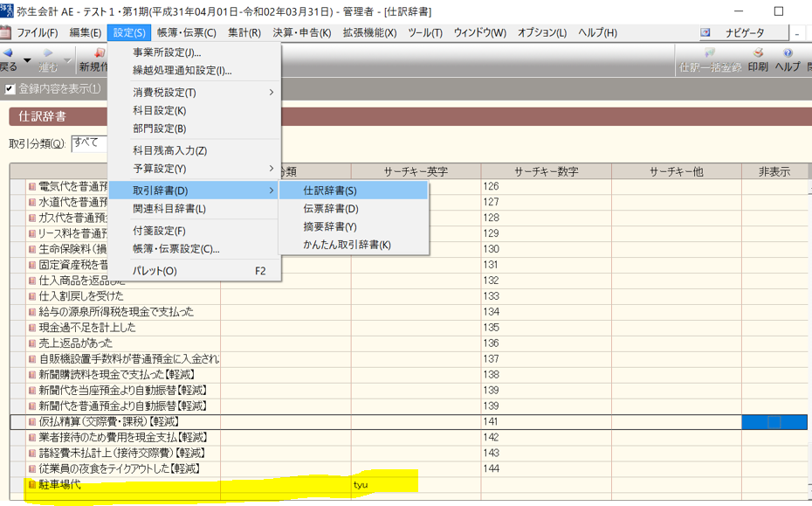Viewport: 812px width, 506px height.
Task: Click the サーチキー他 column header
Action: point(676,172)
